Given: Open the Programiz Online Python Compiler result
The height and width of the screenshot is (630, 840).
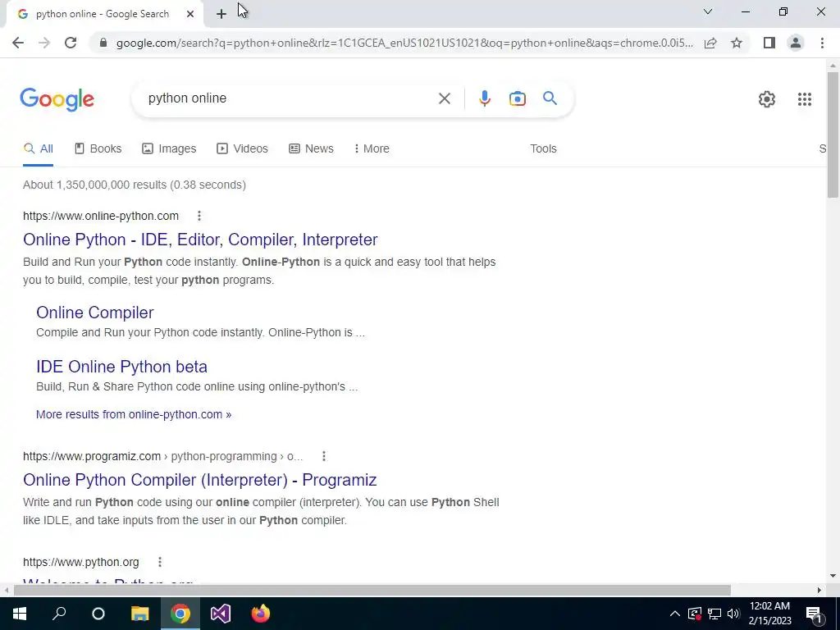Looking at the screenshot, I should 200,479.
